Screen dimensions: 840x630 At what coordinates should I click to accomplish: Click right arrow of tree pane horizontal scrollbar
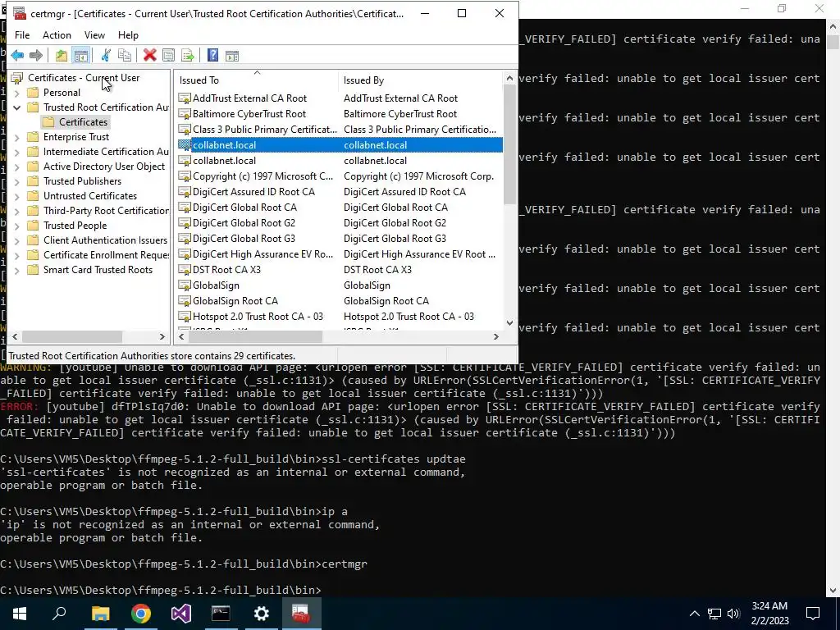162,336
